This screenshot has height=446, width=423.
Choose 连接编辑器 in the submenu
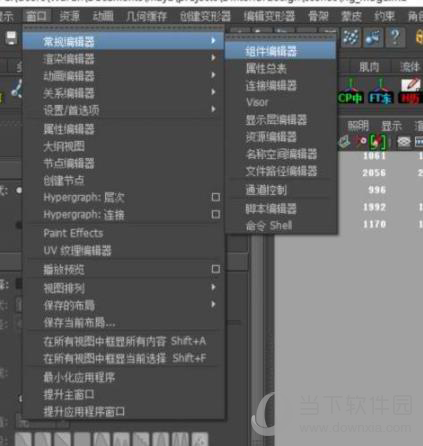pos(280,86)
